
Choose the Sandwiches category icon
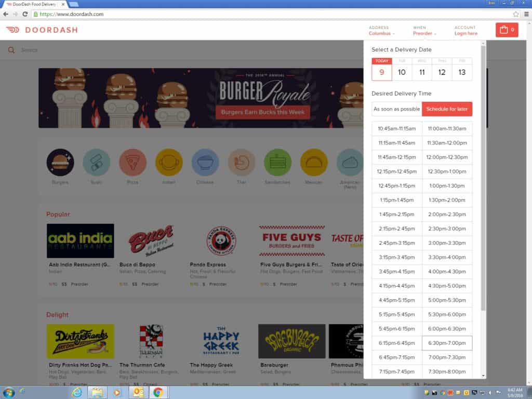point(277,162)
